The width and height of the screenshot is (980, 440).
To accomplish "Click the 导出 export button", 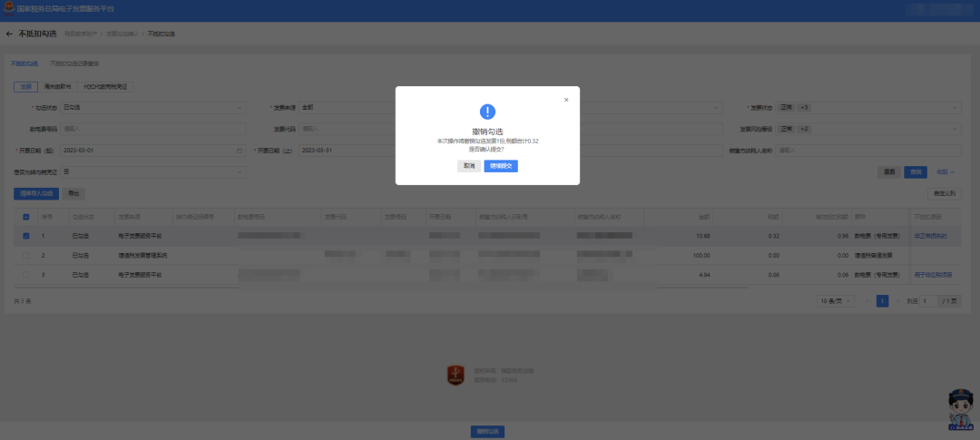I will (x=73, y=194).
